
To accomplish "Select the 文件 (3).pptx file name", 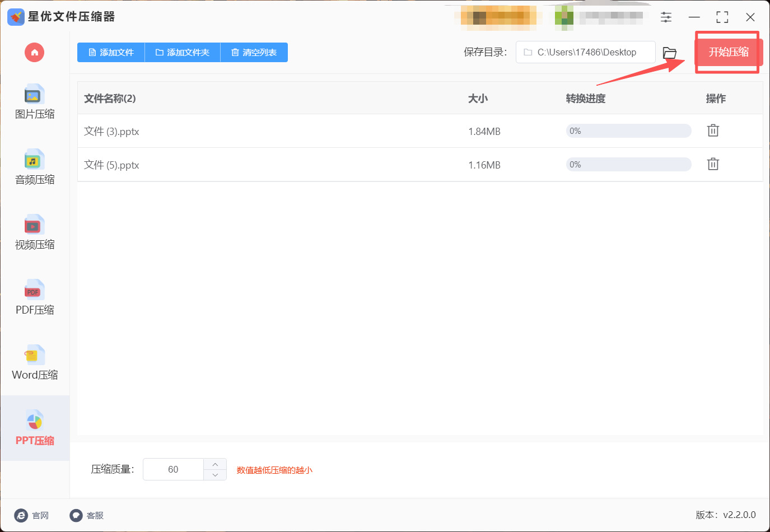I will click(x=111, y=132).
